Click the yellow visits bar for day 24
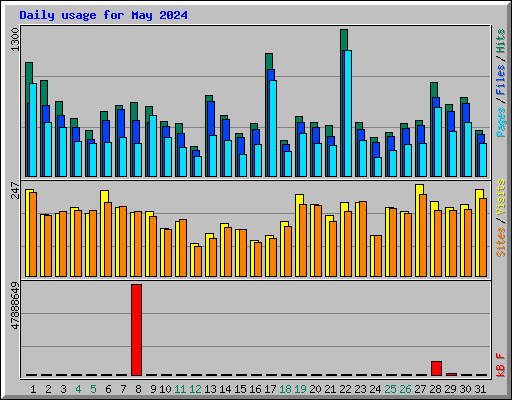This screenshot has width=512, height=400. point(373,256)
